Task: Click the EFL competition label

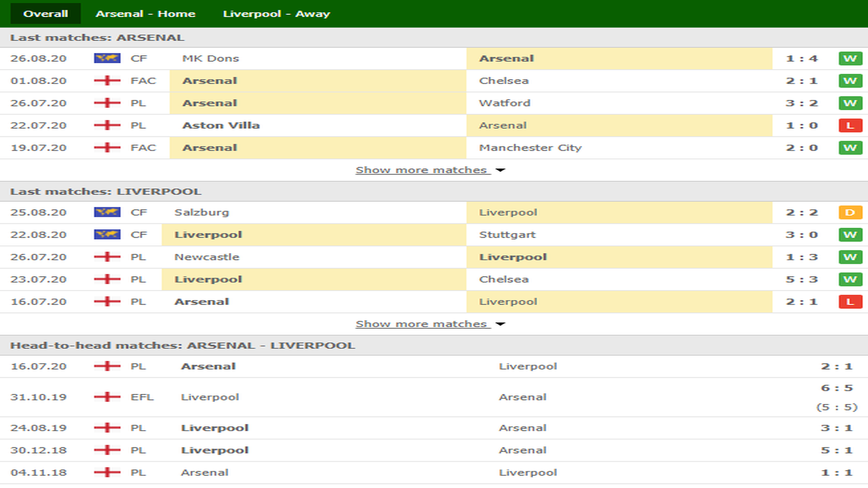Action: coord(142,397)
